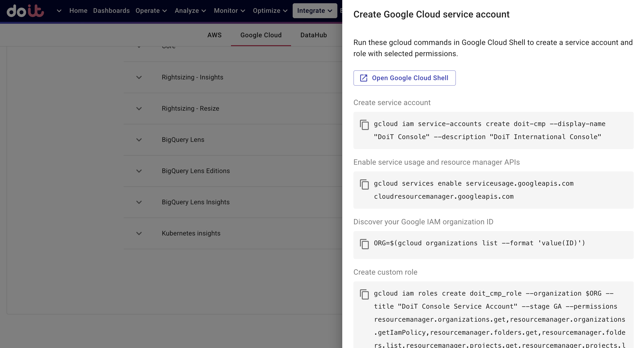The height and width of the screenshot is (348, 644).
Task: Click the 'gcloud iam service-accounts create' command text
Action: click(489, 130)
